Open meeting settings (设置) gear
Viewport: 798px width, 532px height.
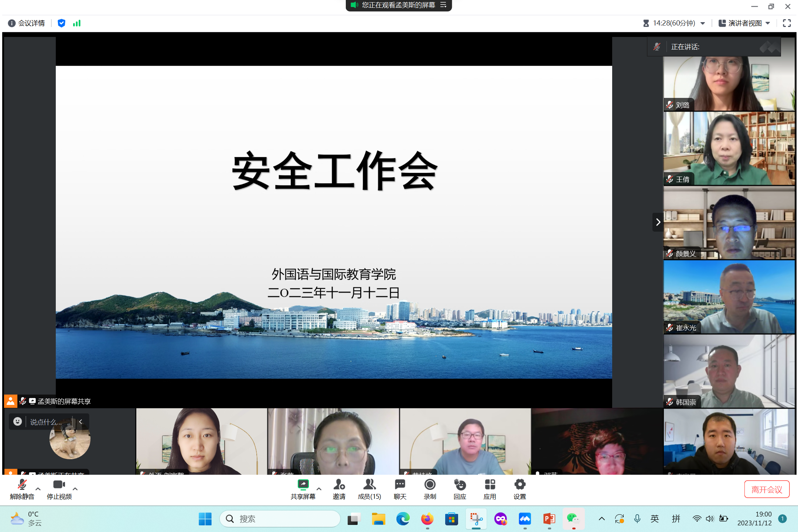coord(519,485)
